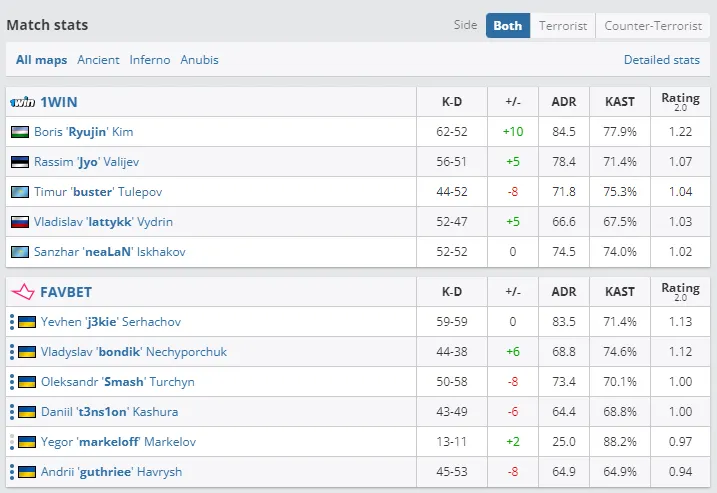Click the flag beside Oleksandr 'Smash' Turchyn
Screen dimensions: 717x493
click(27, 382)
